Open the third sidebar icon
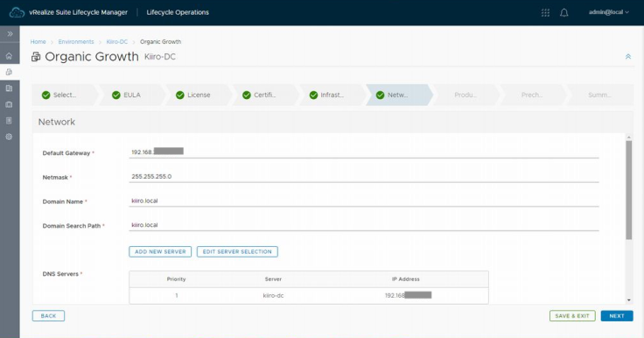 click(9, 88)
